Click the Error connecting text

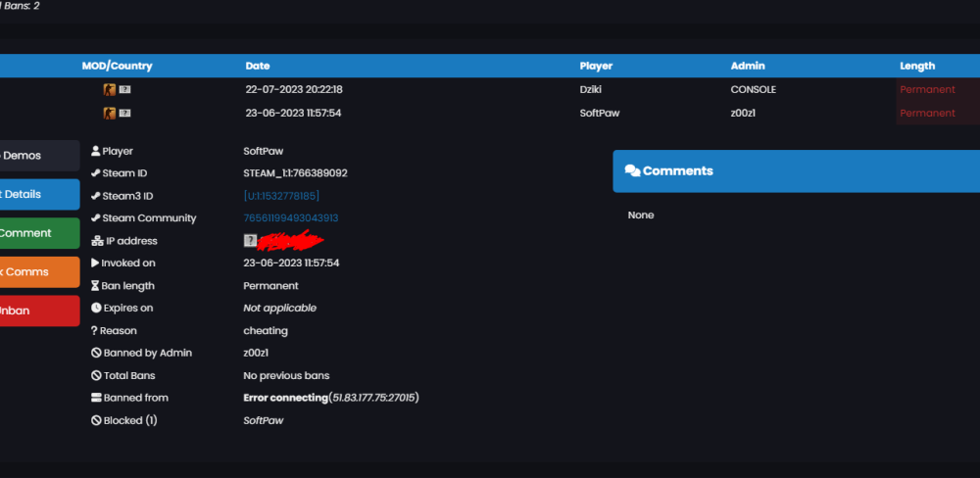pos(285,398)
